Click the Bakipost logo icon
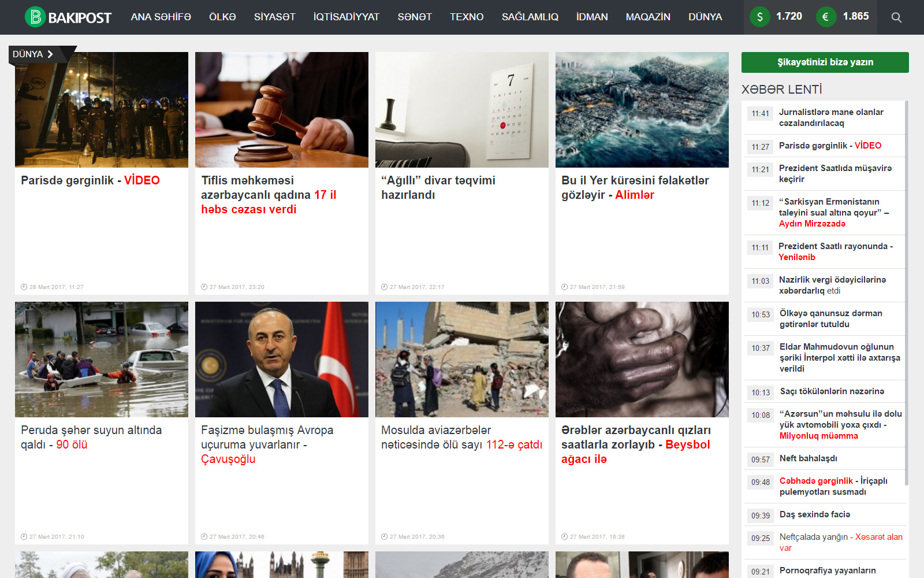Image resolution: width=924 pixels, height=578 pixels. (35, 17)
